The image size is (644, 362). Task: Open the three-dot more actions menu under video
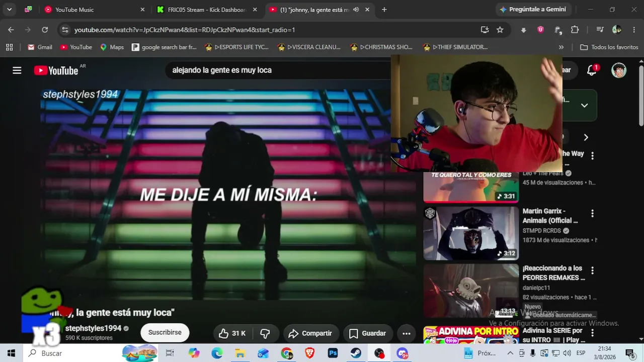pyautogui.click(x=407, y=333)
